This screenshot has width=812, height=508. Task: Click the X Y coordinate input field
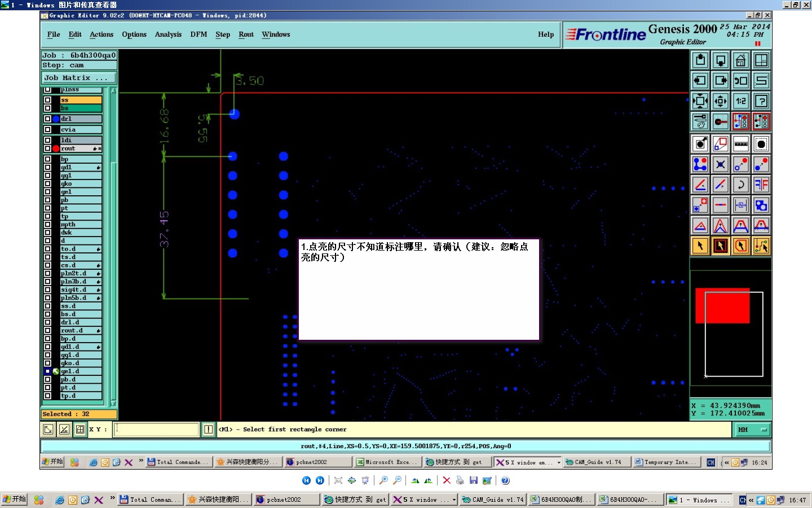coord(157,430)
